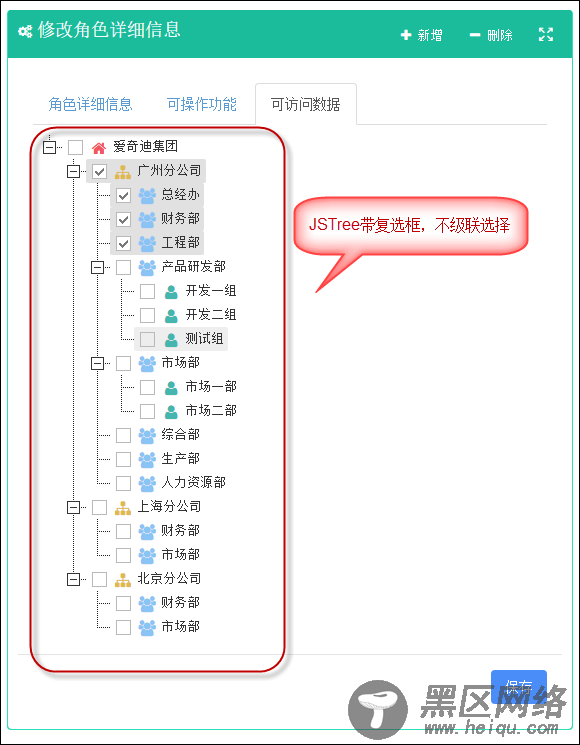Check the 综合部 checkbox

(x=124, y=435)
